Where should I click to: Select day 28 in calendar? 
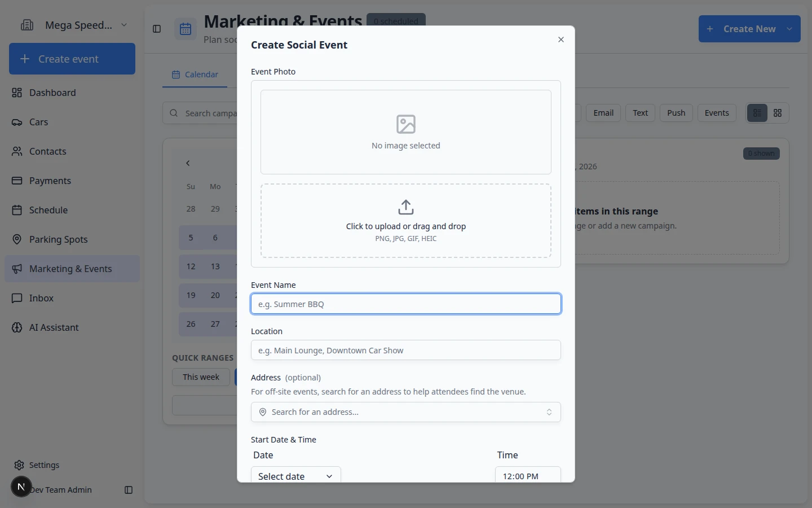coord(191,209)
